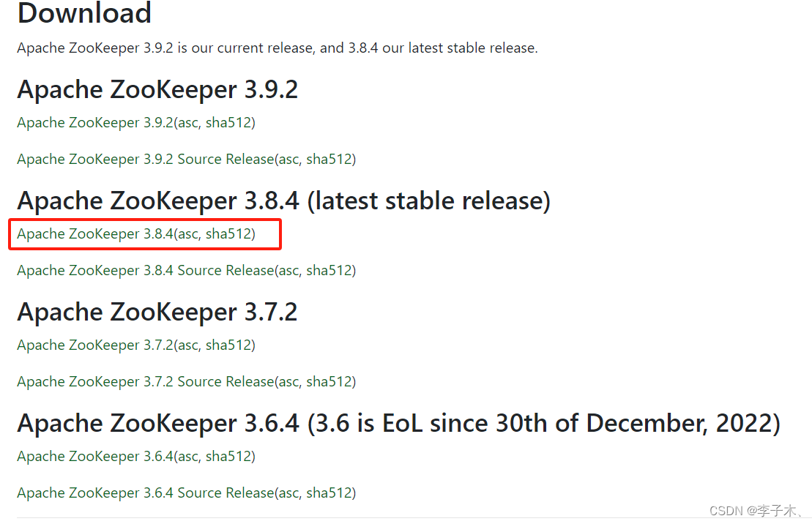Open sha512 checksum for ZooKeeper 3.8.4 binary
The height and width of the screenshot is (524, 812).
(228, 234)
